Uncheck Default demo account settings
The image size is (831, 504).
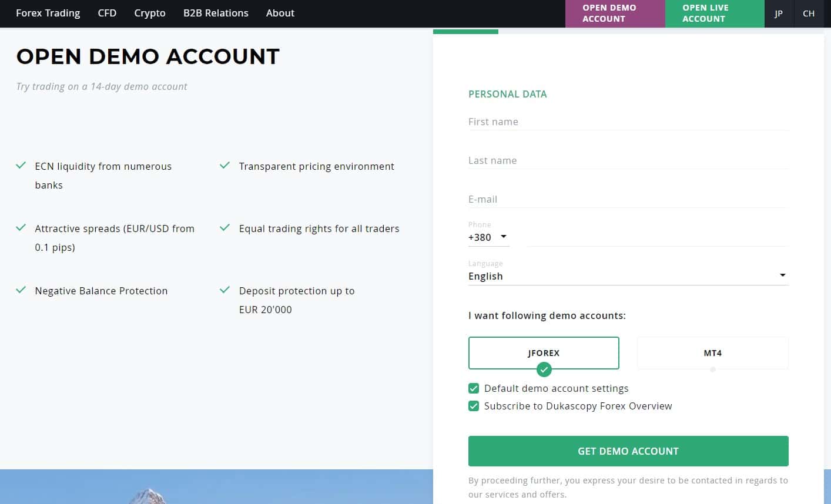coord(474,388)
